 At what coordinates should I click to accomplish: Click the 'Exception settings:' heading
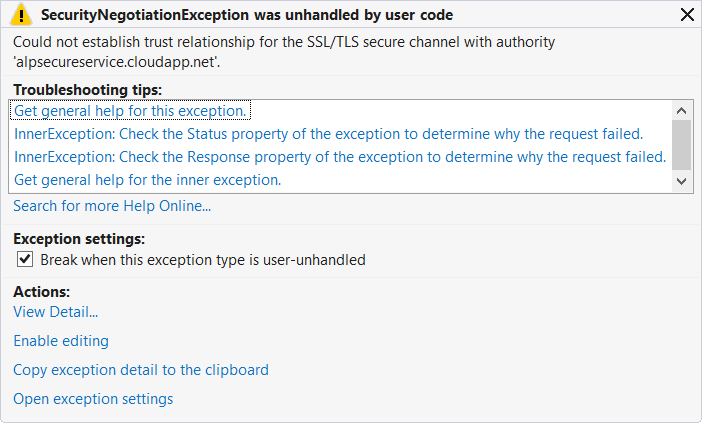coord(79,239)
